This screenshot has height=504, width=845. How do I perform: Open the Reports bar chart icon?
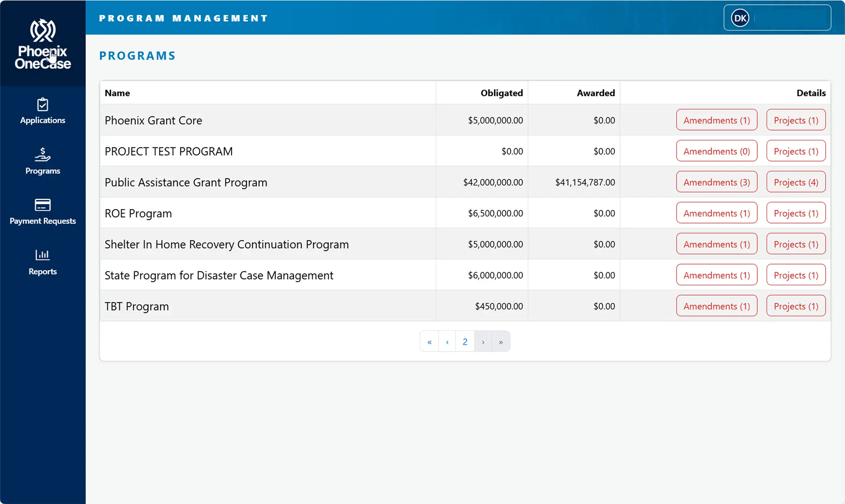[x=43, y=255]
